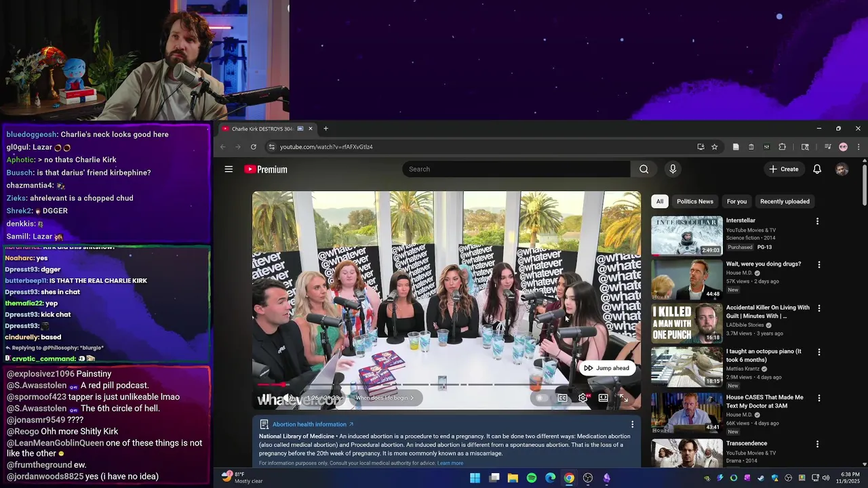Viewport: 868px width, 488px height.
Task: Pause the video with play/pause button
Action: point(267,398)
